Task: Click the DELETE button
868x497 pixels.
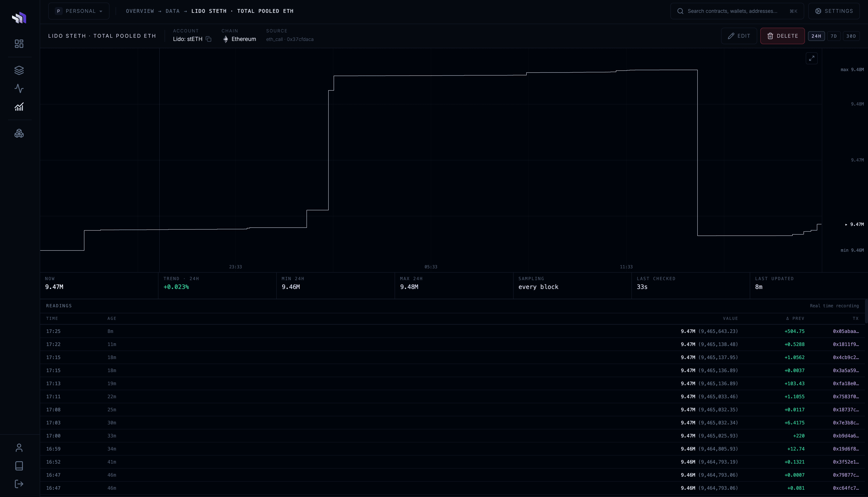Action: coord(782,36)
